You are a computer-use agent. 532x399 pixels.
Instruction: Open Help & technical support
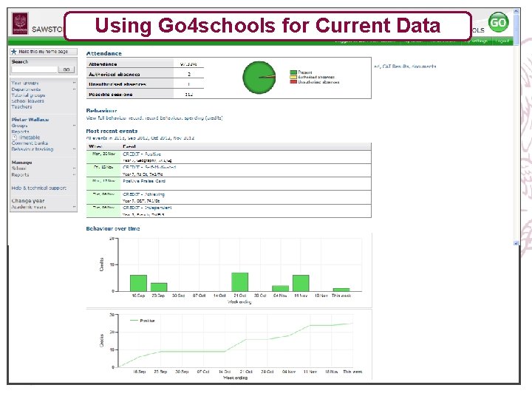[x=38, y=188]
